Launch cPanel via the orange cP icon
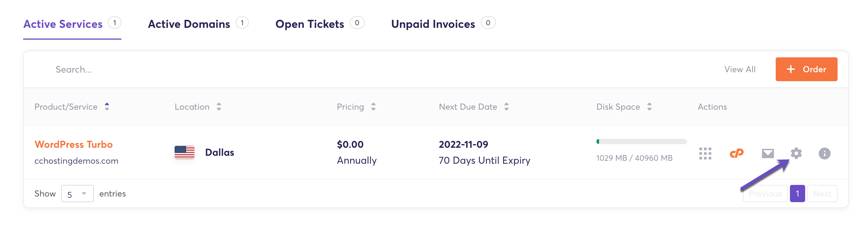Screen dimensions: 868x226 736,153
